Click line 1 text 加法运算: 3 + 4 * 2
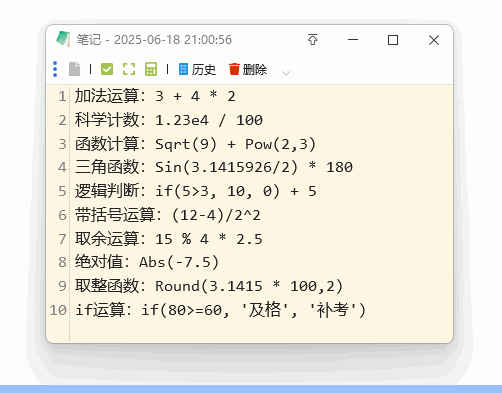This screenshot has width=502, height=393. pyautogui.click(x=155, y=96)
